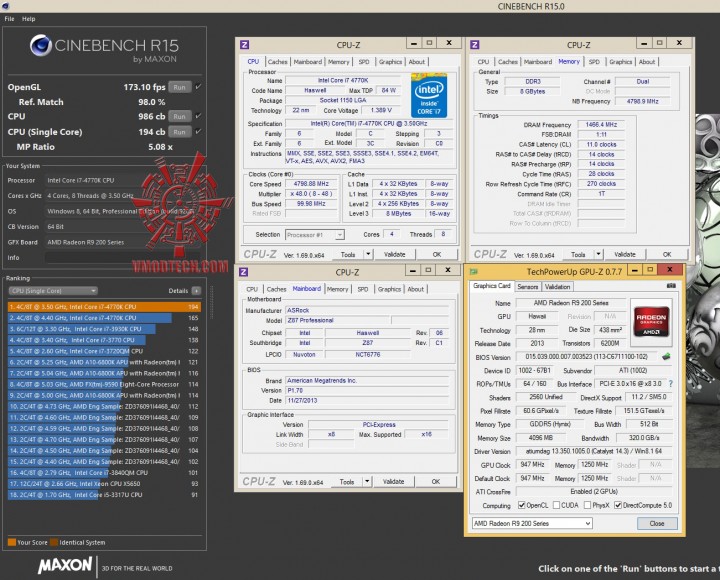Switch to SPD tab in the Memory window
This screenshot has height=580, width=720.
[594, 62]
